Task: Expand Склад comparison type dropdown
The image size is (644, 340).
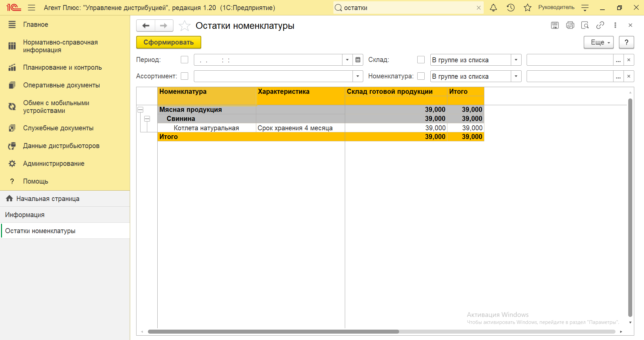Action: (x=516, y=60)
